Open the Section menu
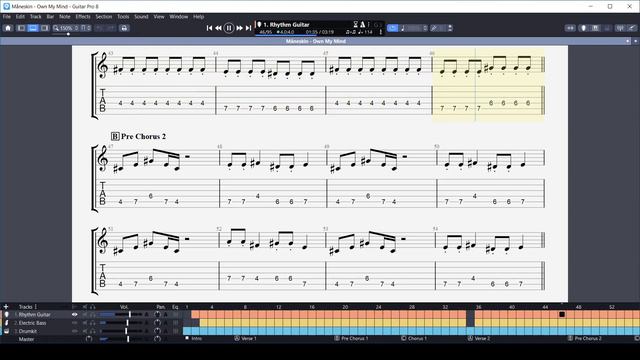Viewport: 640px width, 360px height. tap(104, 17)
